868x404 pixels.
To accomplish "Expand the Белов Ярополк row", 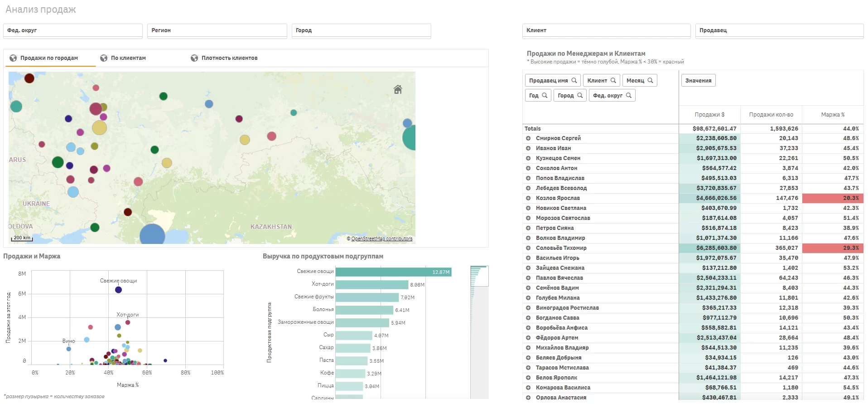I will (528, 378).
